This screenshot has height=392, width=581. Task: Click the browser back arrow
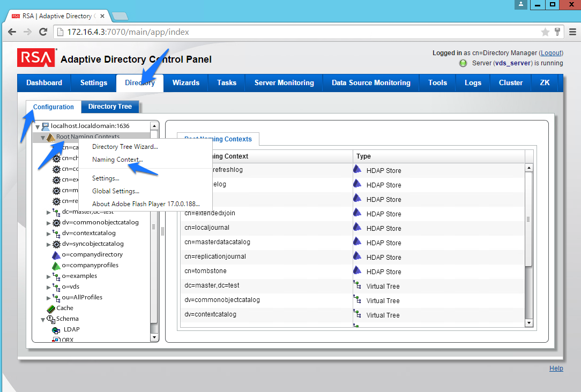[x=12, y=32]
